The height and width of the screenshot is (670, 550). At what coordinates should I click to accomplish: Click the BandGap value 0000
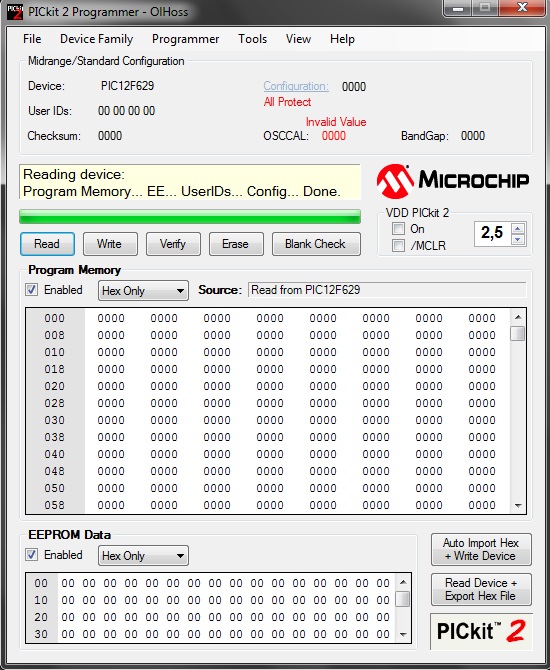473,136
